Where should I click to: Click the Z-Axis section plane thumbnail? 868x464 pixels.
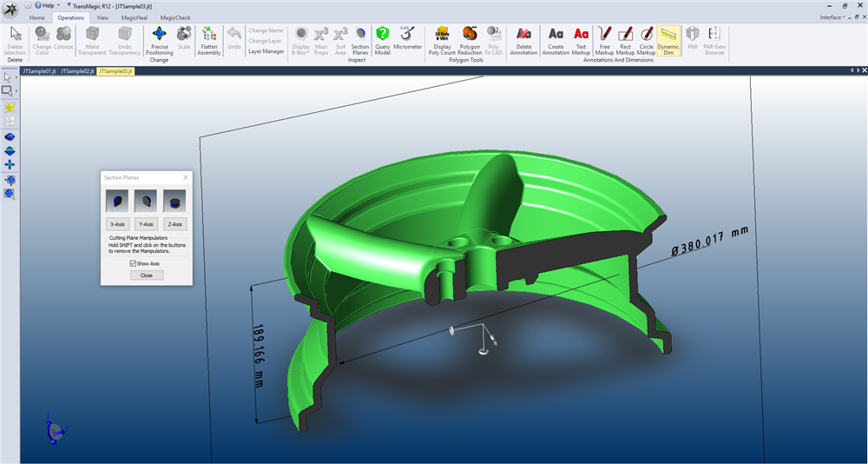pyautogui.click(x=174, y=202)
